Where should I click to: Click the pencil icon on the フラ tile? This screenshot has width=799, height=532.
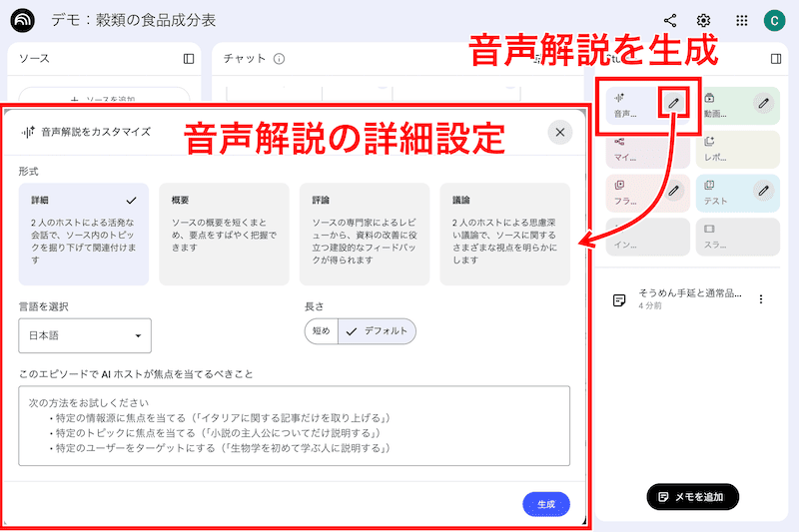coord(675,189)
